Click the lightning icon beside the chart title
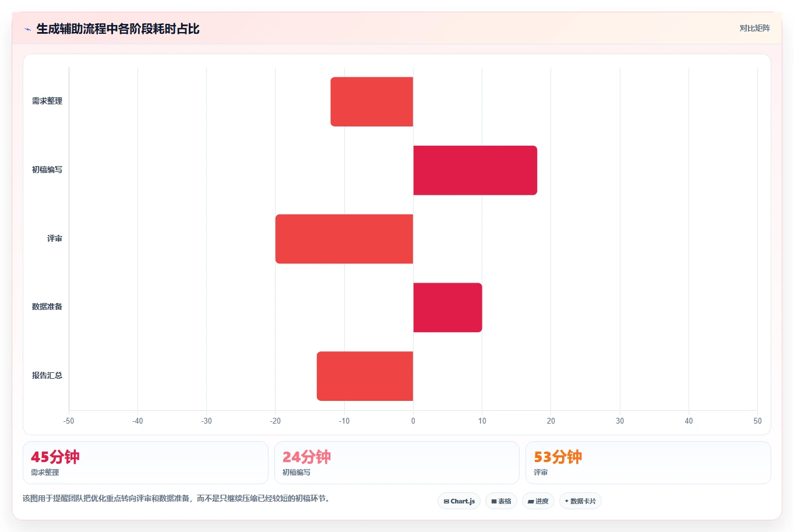The image size is (794, 532). (x=27, y=29)
